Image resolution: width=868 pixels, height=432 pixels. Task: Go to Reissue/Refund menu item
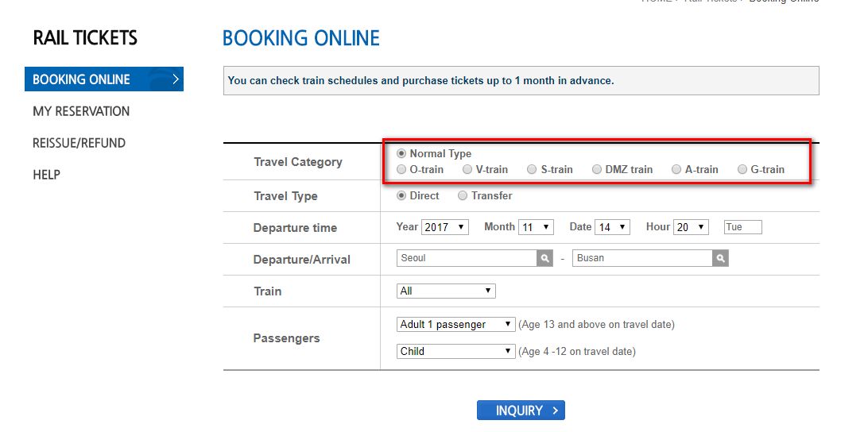(79, 143)
